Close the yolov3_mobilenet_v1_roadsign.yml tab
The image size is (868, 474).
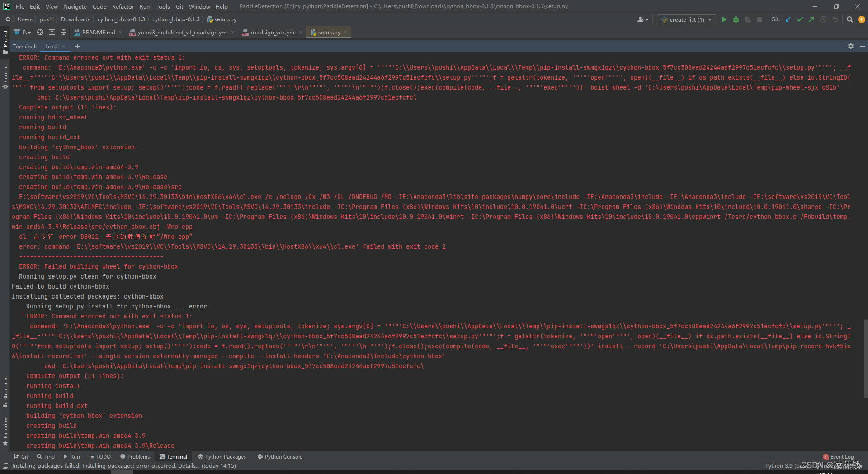233,32
